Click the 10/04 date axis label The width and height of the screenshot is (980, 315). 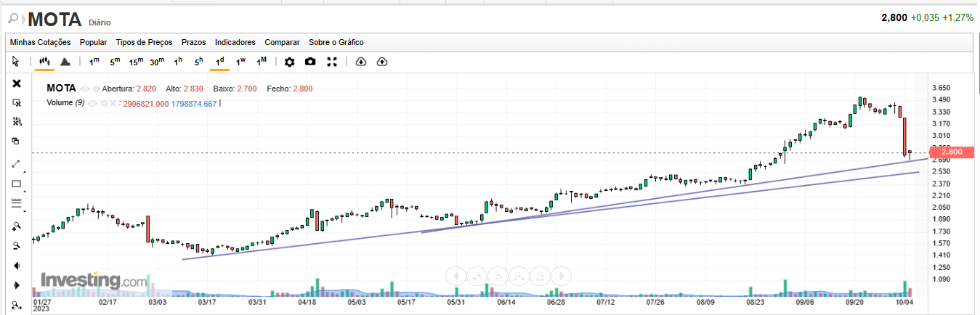tap(905, 300)
